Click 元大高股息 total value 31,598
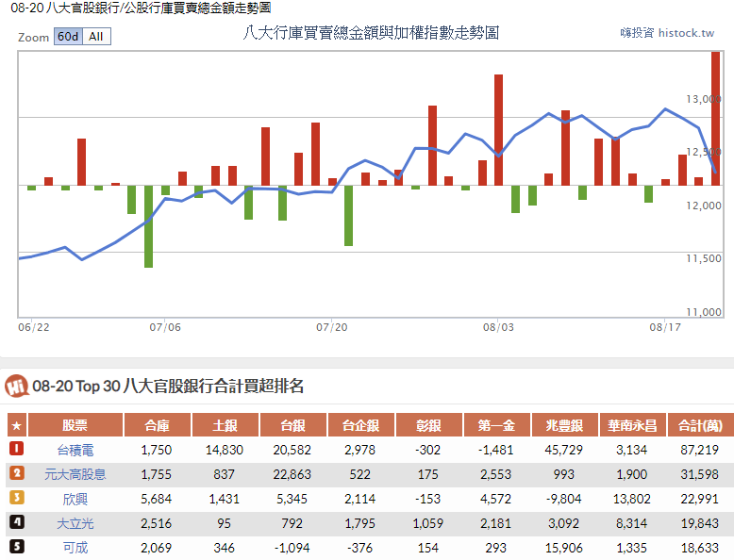The width and height of the screenshot is (734, 560). tap(699, 474)
